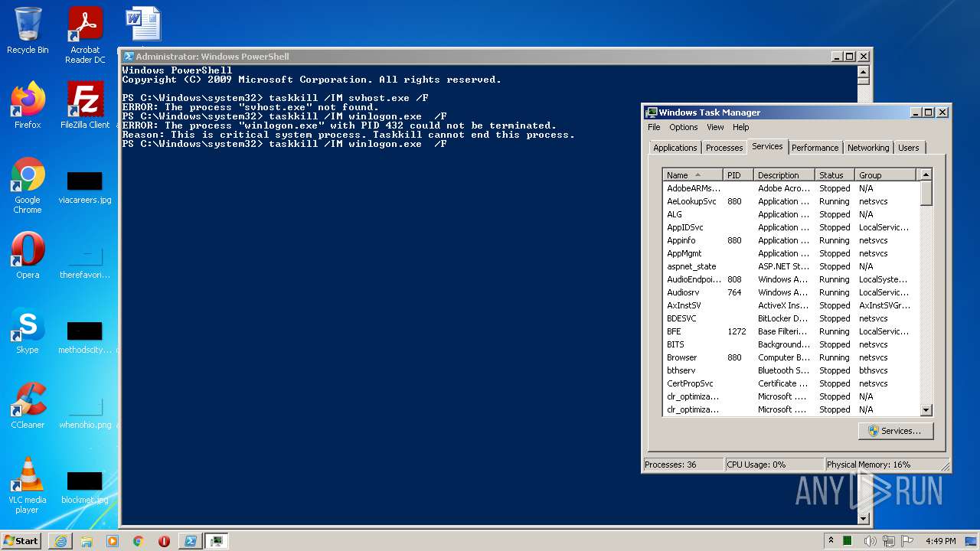The width and height of the screenshot is (980, 551).
Task: Open the PowerShell window system menu icon
Action: click(x=129, y=57)
